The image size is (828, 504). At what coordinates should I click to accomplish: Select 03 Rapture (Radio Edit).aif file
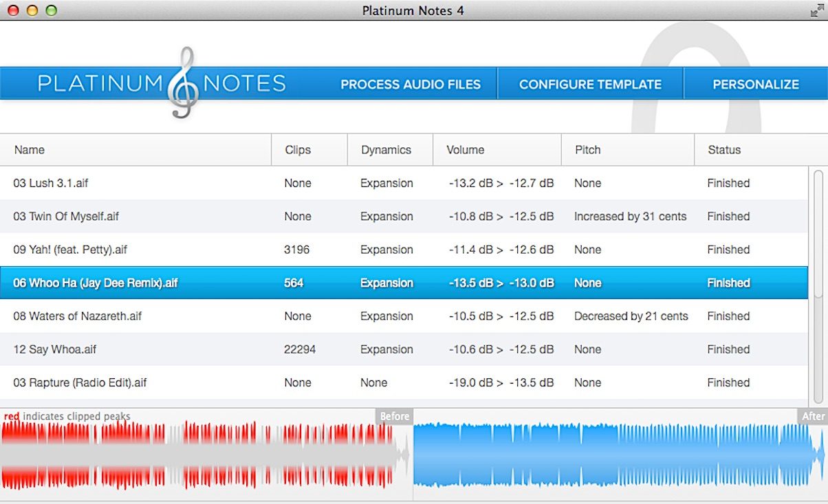pyautogui.click(x=80, y=382)
